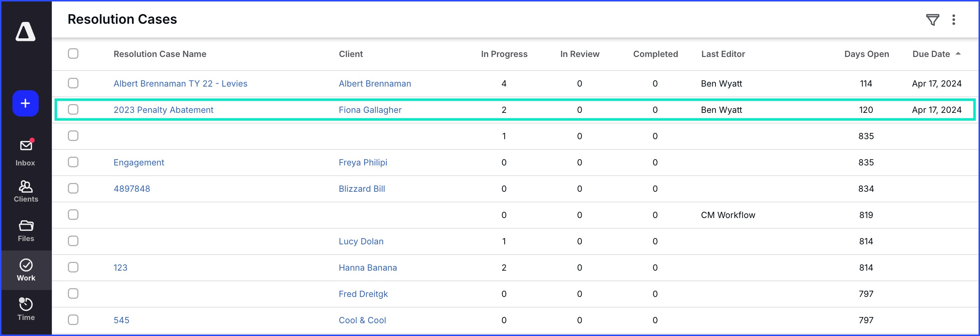The image size is (980, 336).
Task: Sort by Resolution Case Name header
Action: (x=160, y=54)
